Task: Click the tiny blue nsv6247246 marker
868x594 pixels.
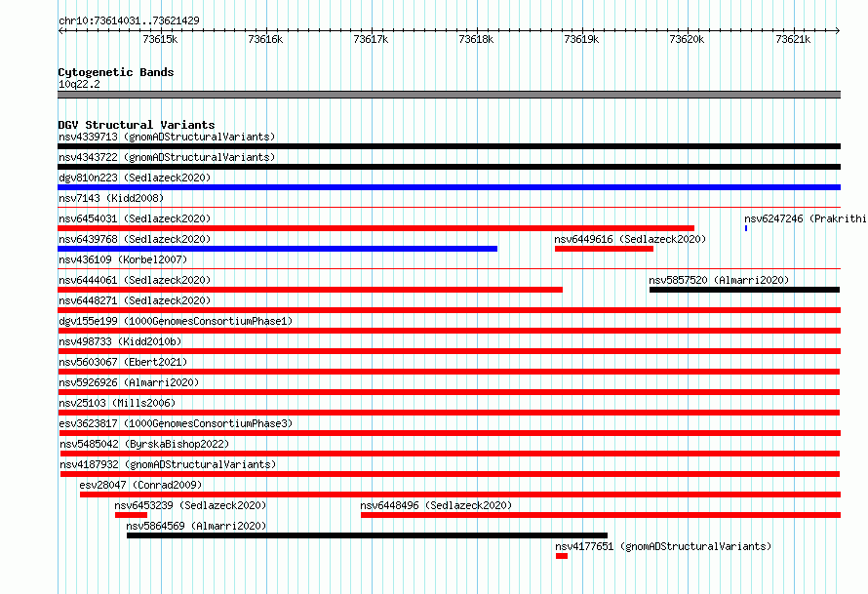Action: [x=746, y=228]
